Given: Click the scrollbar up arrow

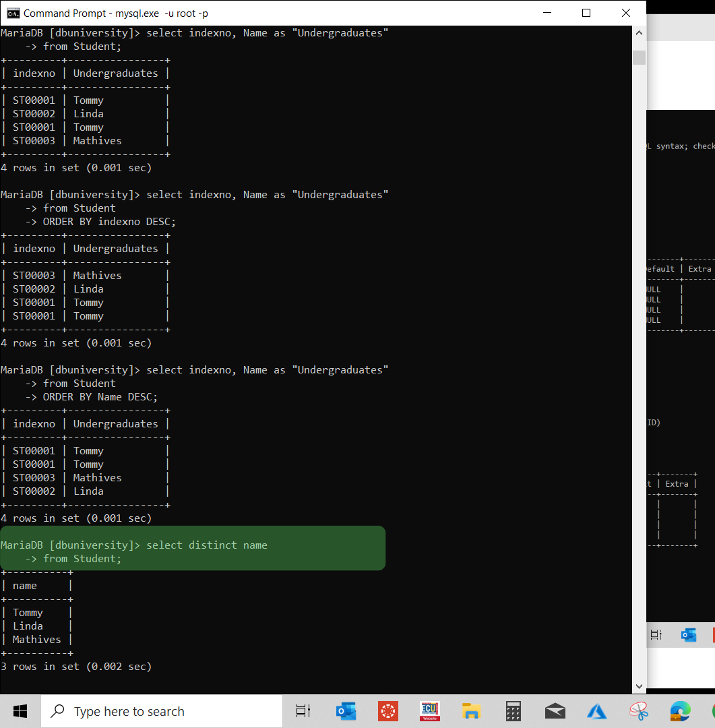Looking at the screenshot, I should pos(639,32).
